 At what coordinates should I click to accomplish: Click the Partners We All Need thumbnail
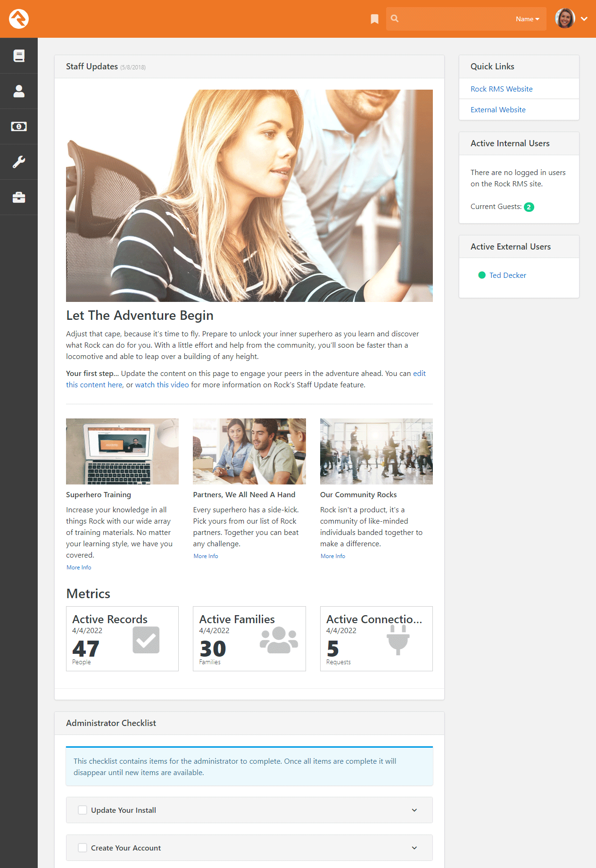249,451
